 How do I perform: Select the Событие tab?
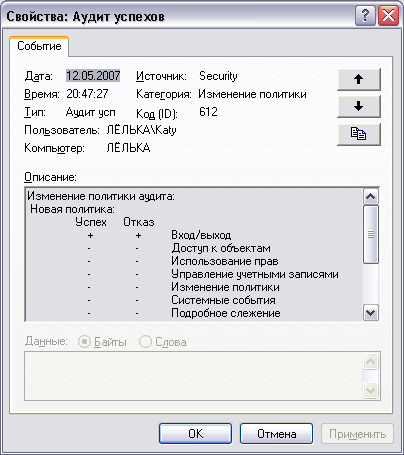[x=39, y=46]
